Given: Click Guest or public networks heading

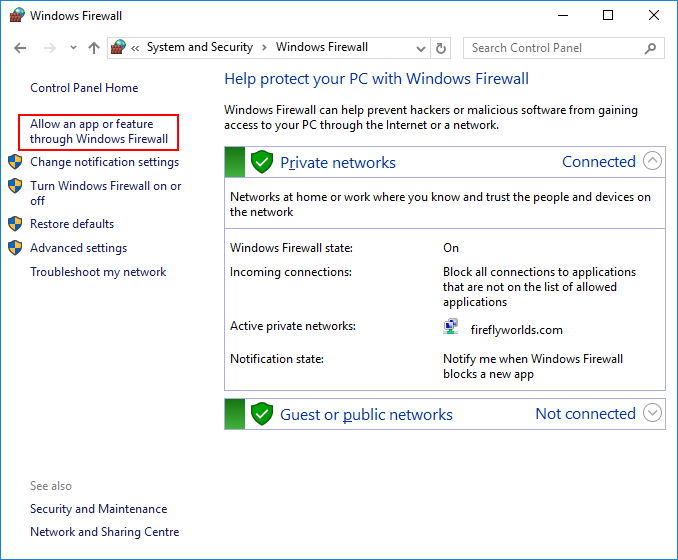Looking at the screenshot, I should click(x=366, y=415).
